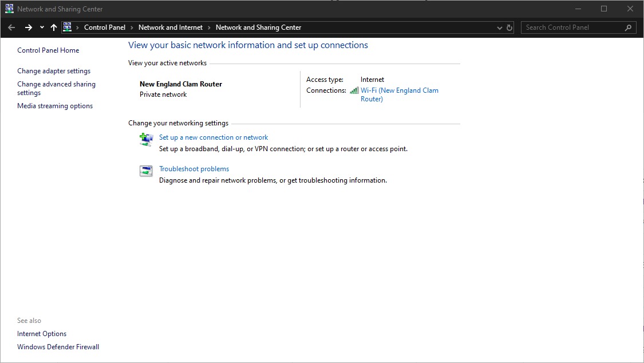Click the Search Control Panel field
The height and width of the screenshot is (363, 644).
pos(572,27)
